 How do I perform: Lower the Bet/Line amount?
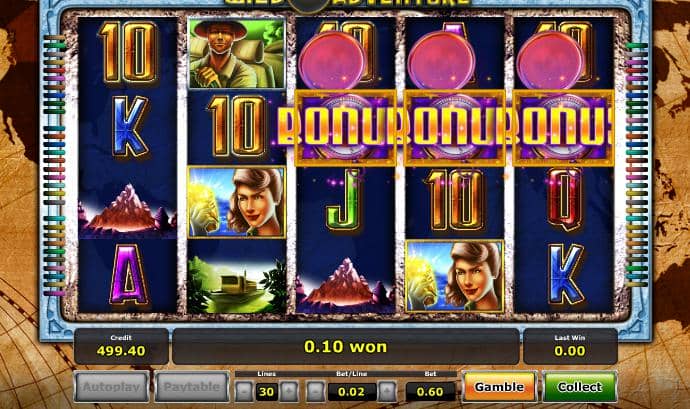point(316,391)
